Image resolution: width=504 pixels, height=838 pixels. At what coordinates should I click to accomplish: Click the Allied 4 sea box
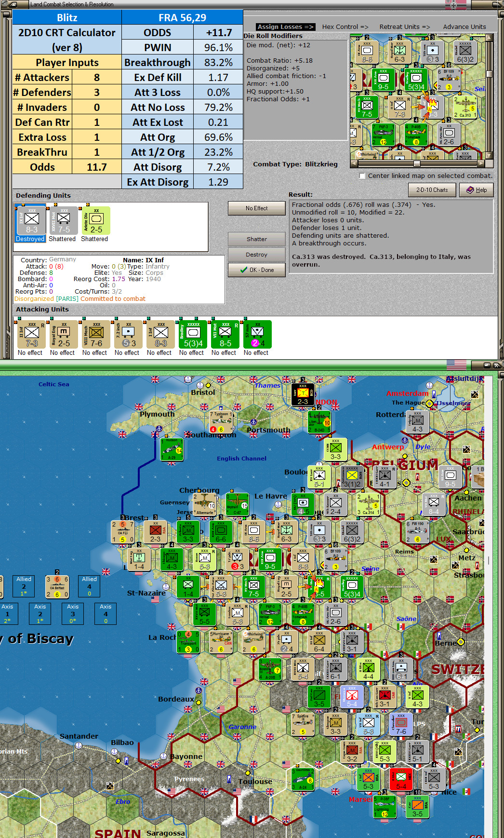(x=89, y=586)
